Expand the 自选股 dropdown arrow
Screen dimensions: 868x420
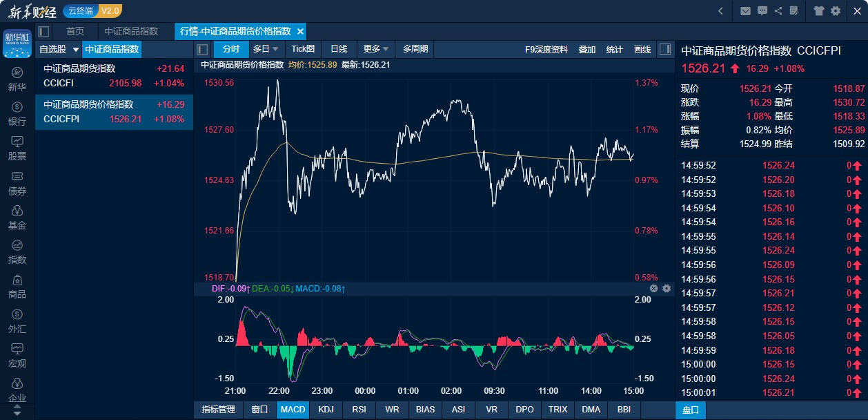point(76,50)
